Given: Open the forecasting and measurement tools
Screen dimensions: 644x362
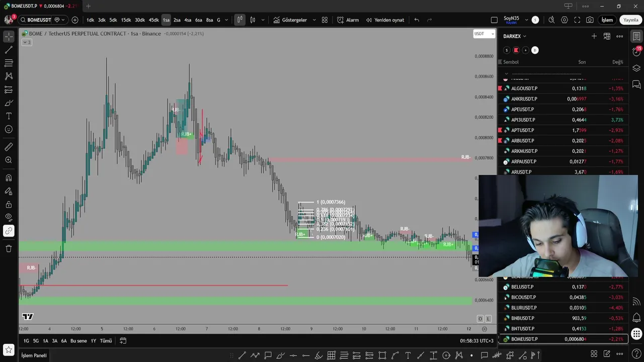Looking at the screenshot, I should pos(9,89).
